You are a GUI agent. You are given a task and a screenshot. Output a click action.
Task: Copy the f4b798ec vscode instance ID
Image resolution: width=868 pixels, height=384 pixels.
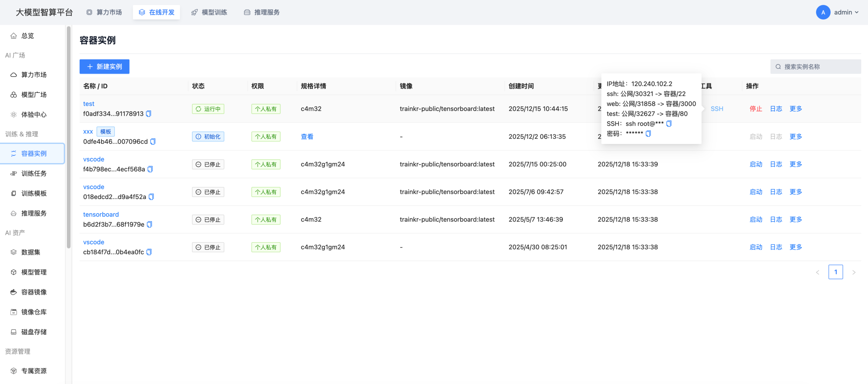[x=150, y=169]
